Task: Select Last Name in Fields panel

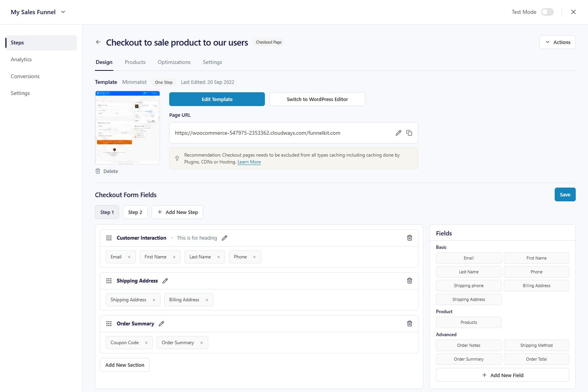Action: coord(469,272)
